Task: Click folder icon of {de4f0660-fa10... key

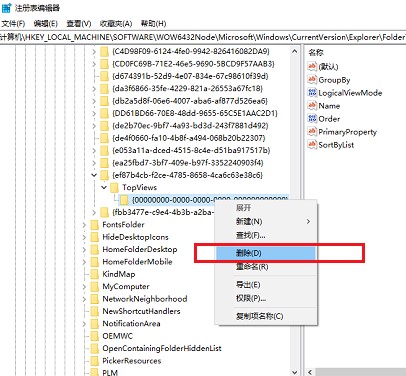Action: 105,138
